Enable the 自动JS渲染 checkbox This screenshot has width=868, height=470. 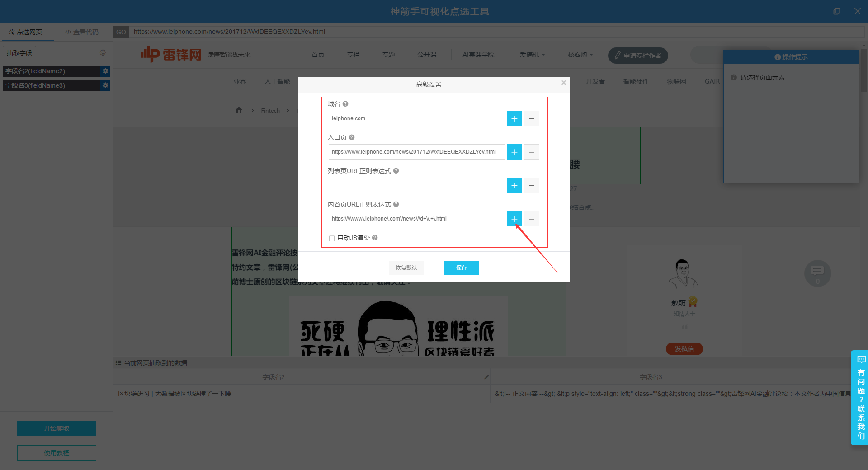click(x=332, y=238)
